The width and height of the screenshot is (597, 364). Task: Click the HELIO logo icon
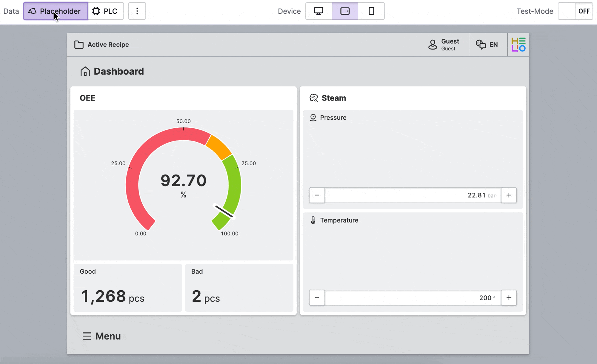point(518,45)
